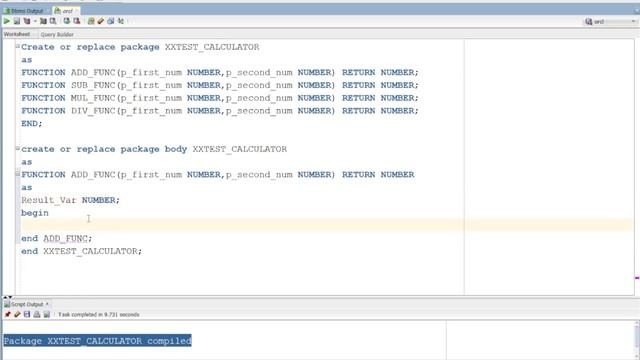Viewport: 640px width, 360px height.
Task: Close the Script Output tab
Action: (47, 304)
